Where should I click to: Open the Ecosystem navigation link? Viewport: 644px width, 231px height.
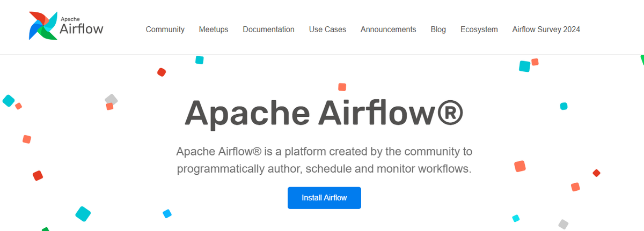[x=479, y=29]
